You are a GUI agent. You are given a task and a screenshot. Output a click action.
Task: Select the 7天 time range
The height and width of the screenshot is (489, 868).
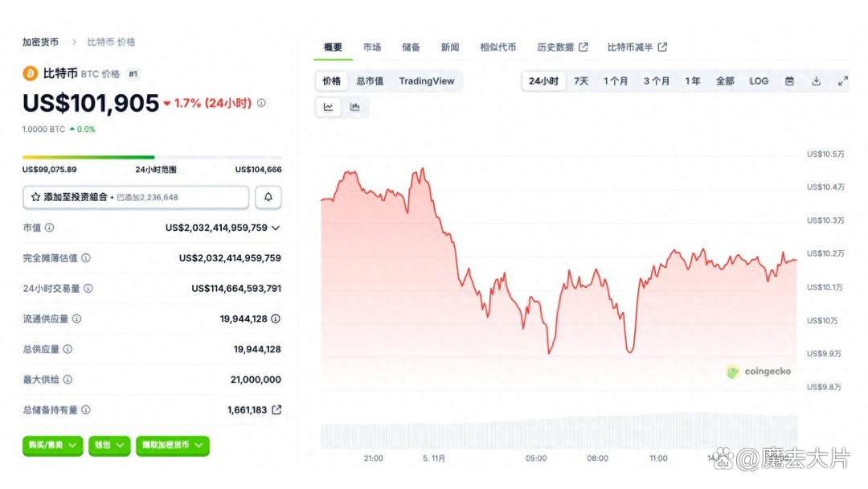580,80
